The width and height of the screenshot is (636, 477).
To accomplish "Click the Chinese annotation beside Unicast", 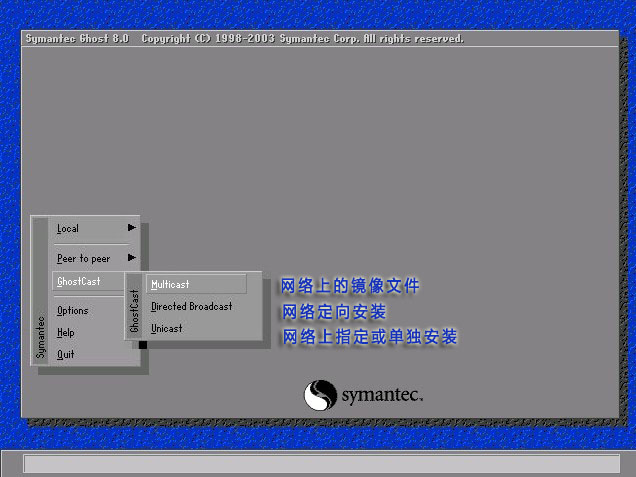I will 369,338.
